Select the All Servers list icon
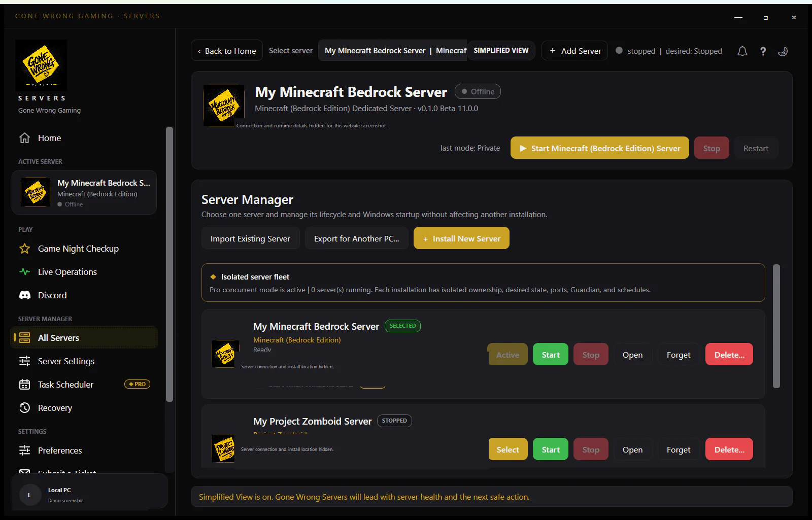Screen dimensions: 812x520 pos(24,338)
